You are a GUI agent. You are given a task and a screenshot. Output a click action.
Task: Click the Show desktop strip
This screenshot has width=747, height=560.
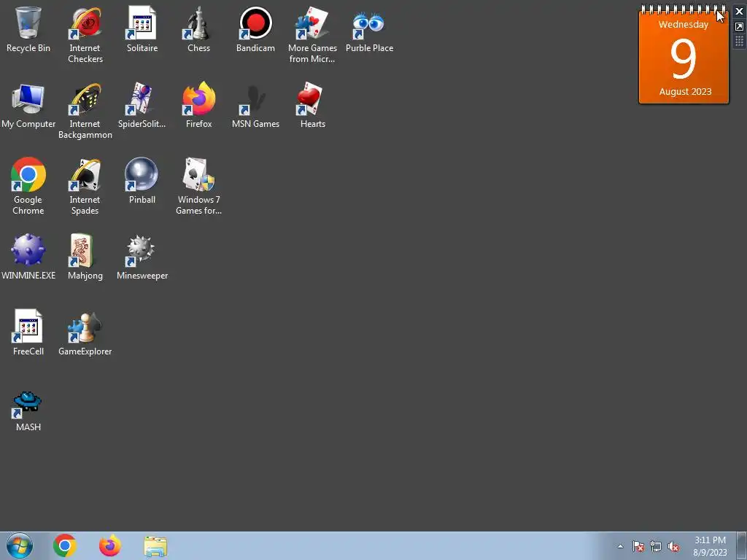[742, 546]
